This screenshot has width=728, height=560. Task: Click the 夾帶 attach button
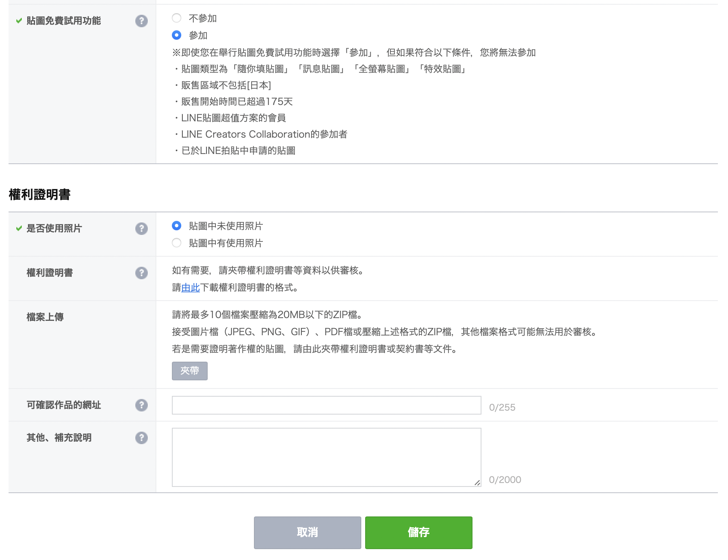(x=190, y=371)
